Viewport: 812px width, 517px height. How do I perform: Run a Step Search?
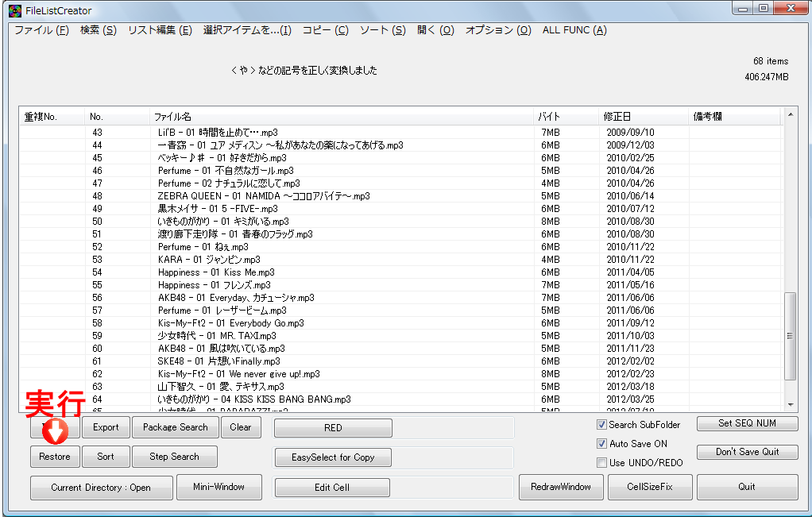tap(174, 456)
